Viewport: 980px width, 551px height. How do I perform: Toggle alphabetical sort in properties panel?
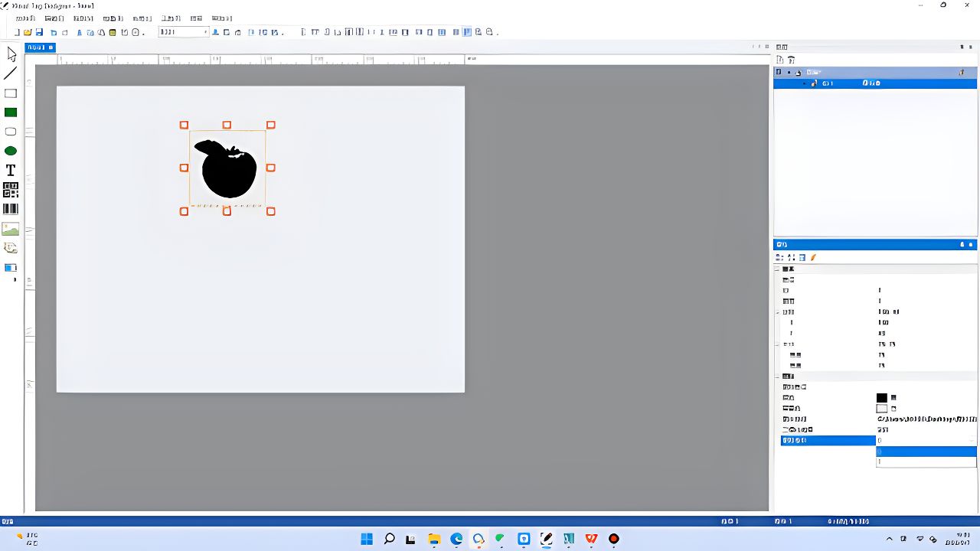[x=791, y=258]
